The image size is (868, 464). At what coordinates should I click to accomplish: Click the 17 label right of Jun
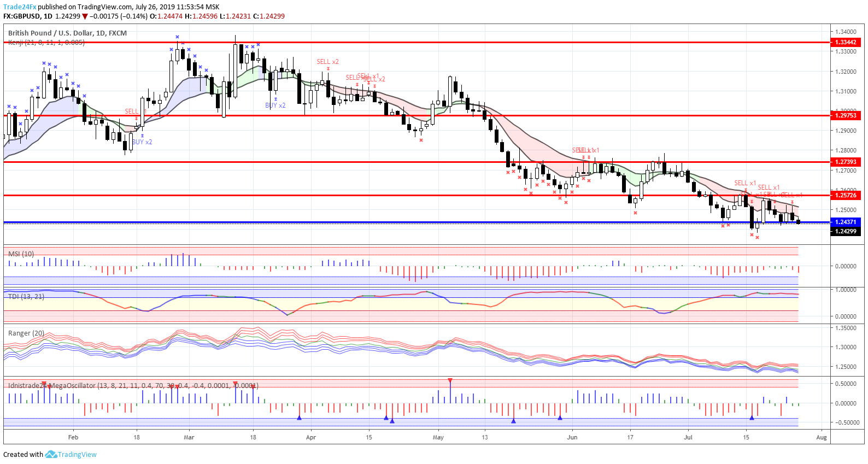pyautogui.click(x=630, y=437)
